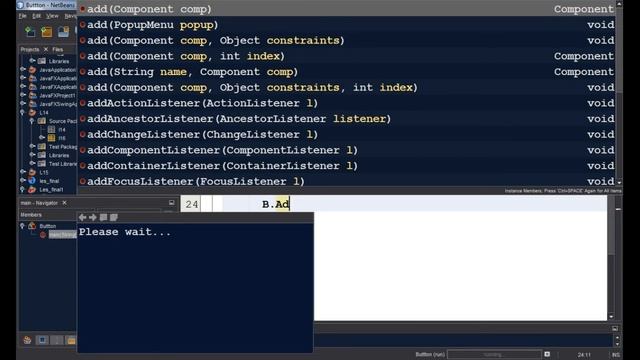Screen dimensions: 640x360
Task: Click the 24:11 cursor position indicator
Action: coord(584,355)
